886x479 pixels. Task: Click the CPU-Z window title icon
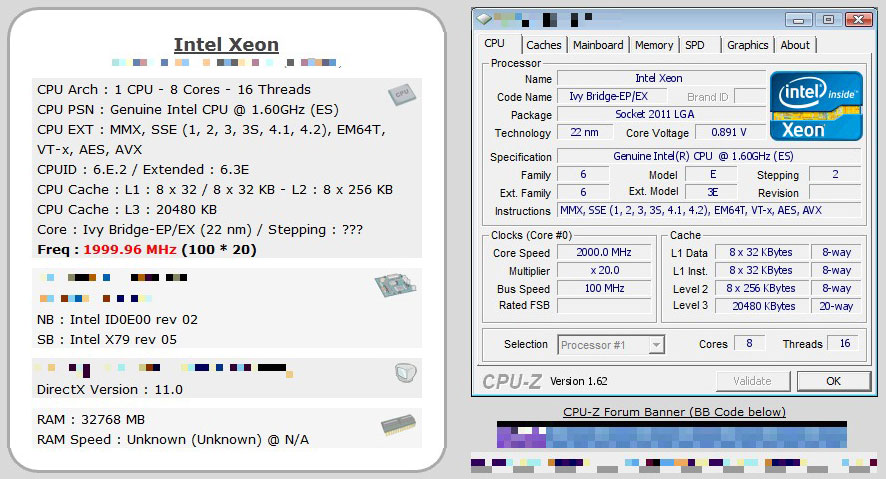tap(484, 19)
